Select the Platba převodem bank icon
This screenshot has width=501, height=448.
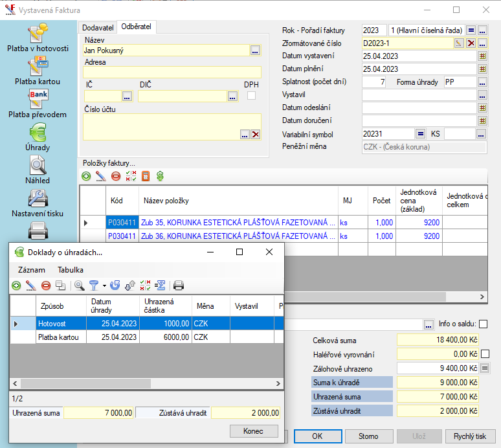pyautogui.click(x=38, y=99)
